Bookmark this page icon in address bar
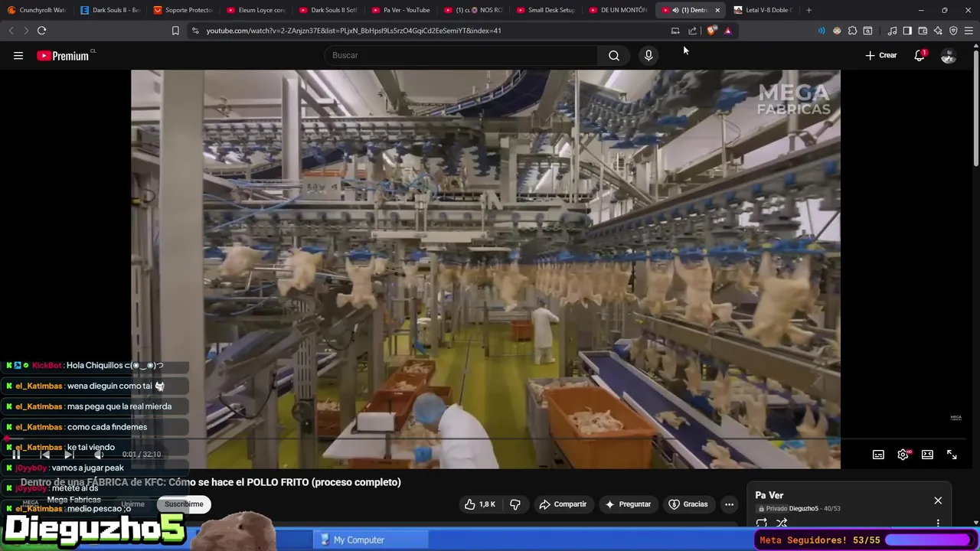Viewport: 980px width, 551px height. point(175,31)
